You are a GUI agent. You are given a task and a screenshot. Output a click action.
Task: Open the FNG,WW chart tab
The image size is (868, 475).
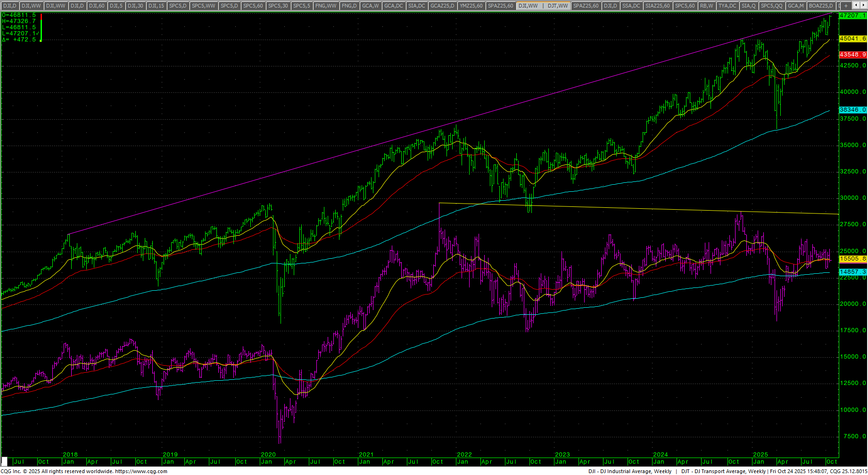click(326, 6)
